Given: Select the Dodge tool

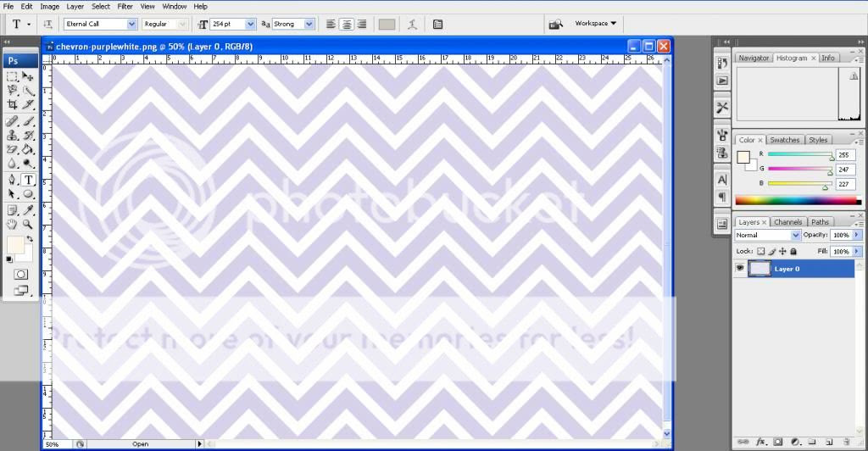Looking at the screenshot, I should [x=28, y=164].
